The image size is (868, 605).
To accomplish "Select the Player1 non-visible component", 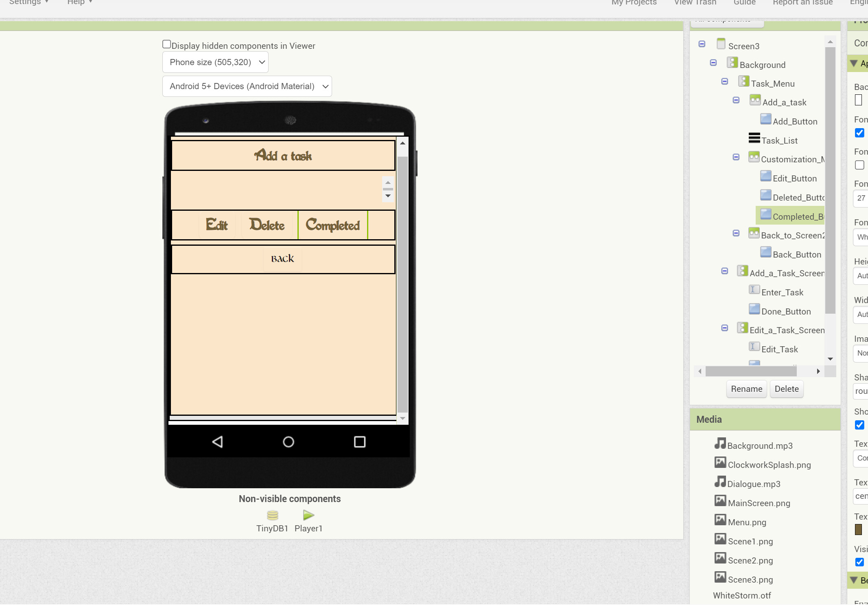I will 308,518.
